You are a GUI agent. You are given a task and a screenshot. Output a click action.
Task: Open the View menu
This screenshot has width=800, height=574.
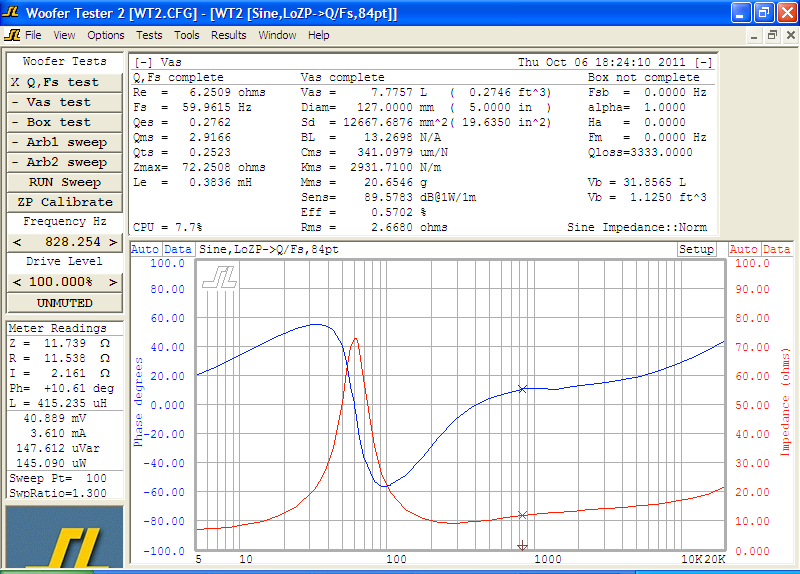64,35
